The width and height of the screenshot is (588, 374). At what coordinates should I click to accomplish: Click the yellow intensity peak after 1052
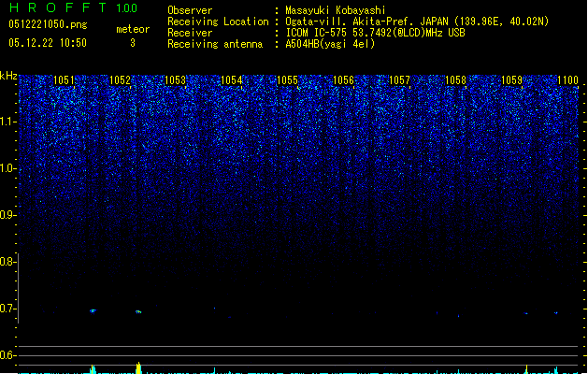tap(138, 367)
